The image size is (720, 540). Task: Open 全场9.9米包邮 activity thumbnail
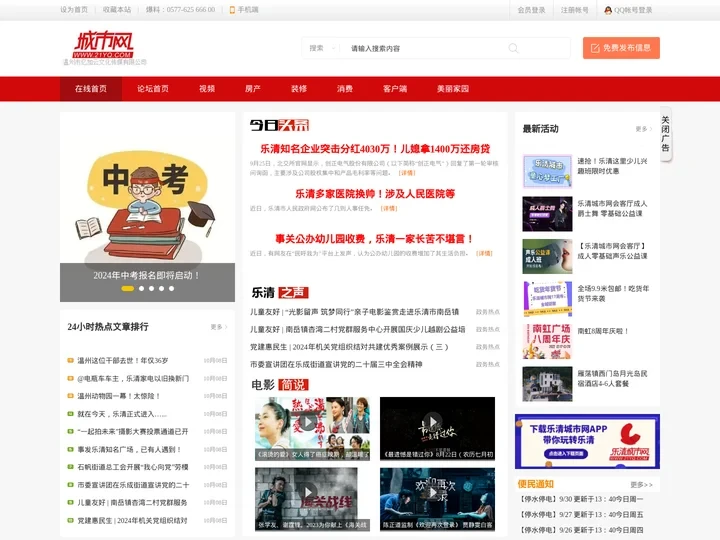tap(547, 299)
